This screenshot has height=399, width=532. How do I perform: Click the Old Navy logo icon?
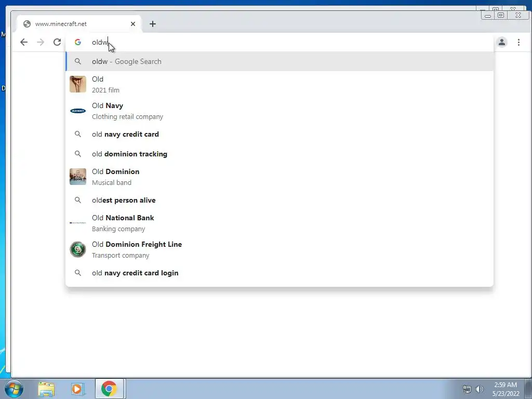78,111
